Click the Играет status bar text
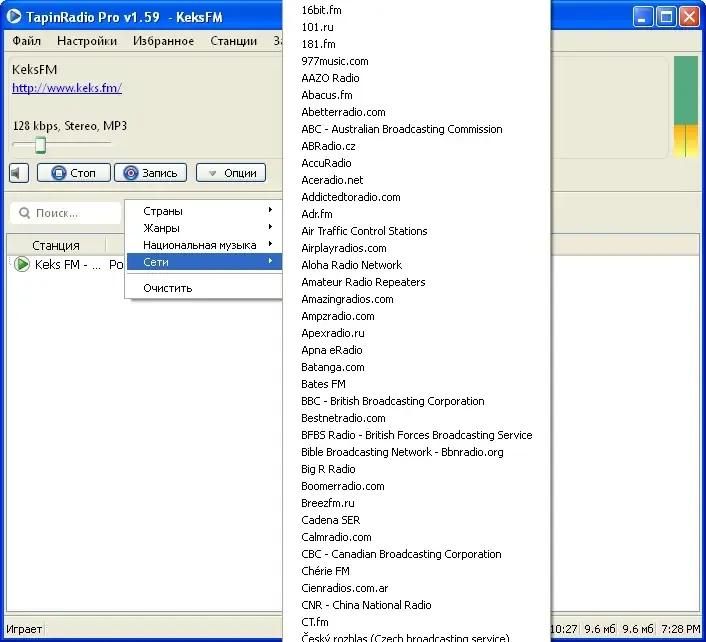The width and height of the screenshot is (706, 642). point(24,629)
